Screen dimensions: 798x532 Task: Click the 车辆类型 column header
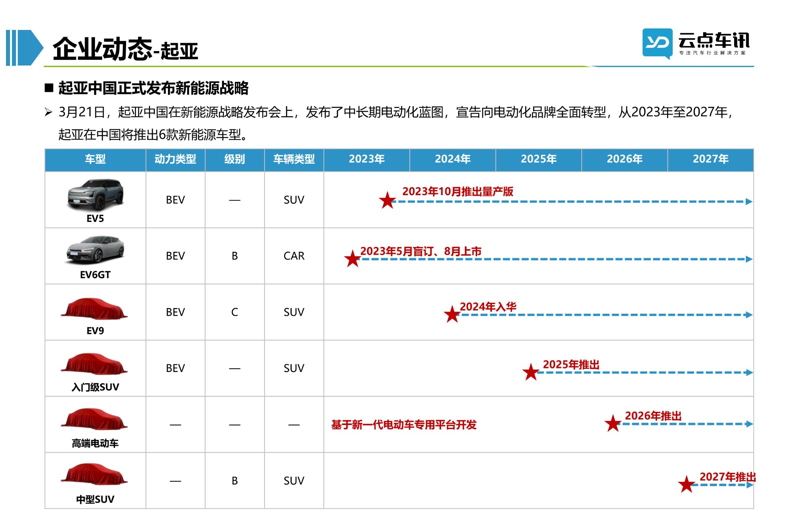point(294,160)
